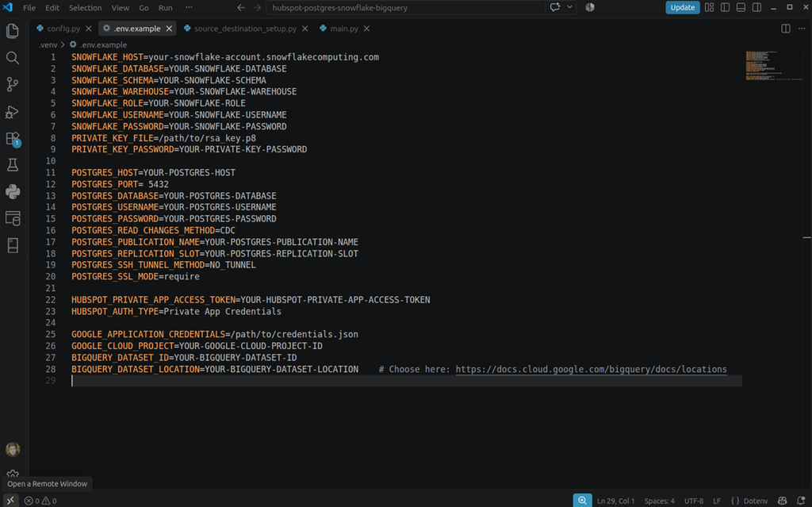The width and height of the screenshot is (812, 507).
Task: Open the Run menu
Action: pos(165,8)
